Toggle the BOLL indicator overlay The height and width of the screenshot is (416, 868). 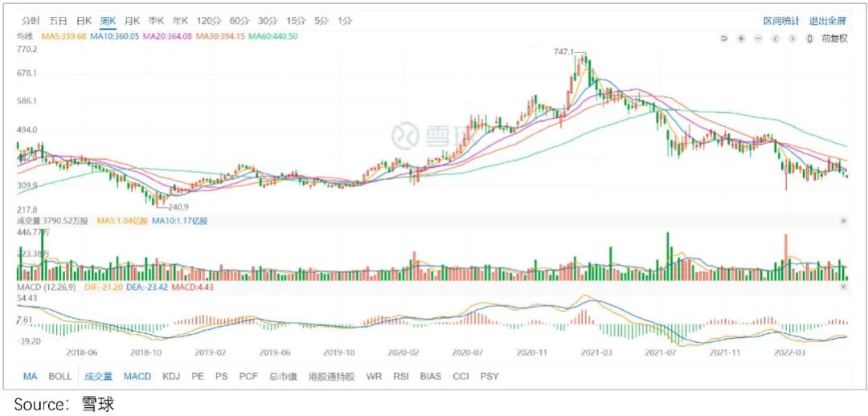[x=59, y=376]
